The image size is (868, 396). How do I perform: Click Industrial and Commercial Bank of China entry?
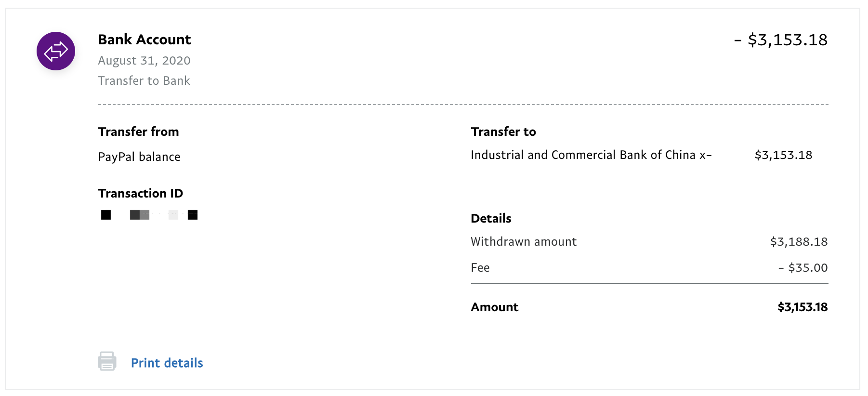pos(591,155)
